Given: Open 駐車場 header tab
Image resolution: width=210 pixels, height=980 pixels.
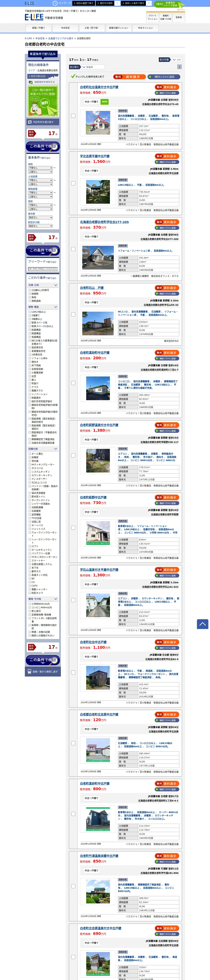Looking at the screenshot, I should pyautogui.click(x=179, y=17).
